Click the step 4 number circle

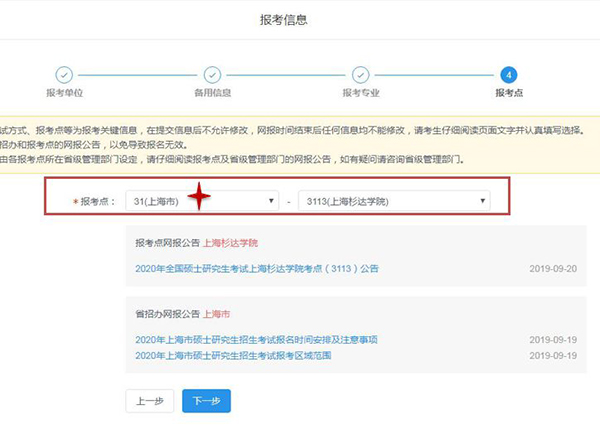pos(508,75)
